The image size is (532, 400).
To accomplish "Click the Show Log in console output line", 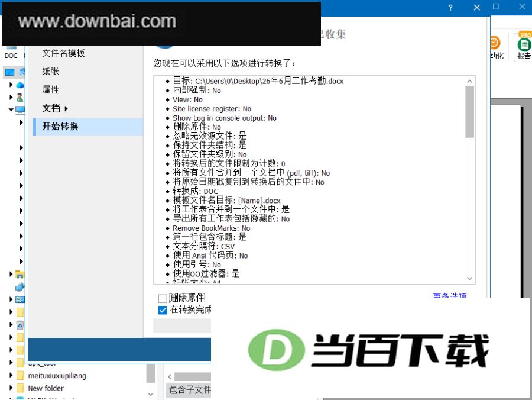I will (x=224, y=118).
